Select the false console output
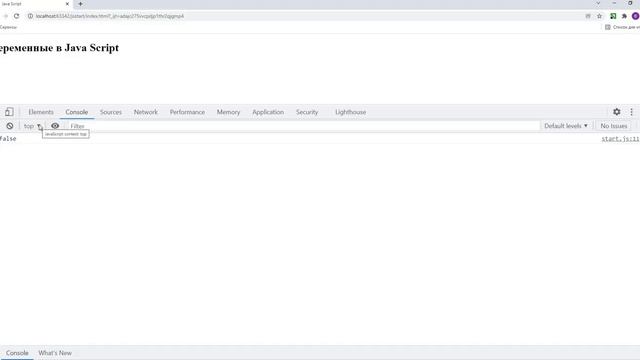The width and height of the screenshot is (640, 360). [x=8, y=139]
